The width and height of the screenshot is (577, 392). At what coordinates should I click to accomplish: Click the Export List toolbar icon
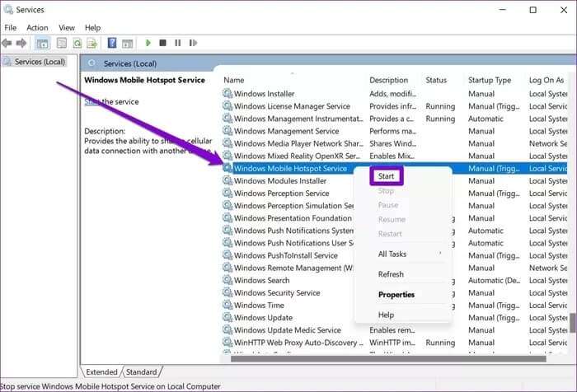[92, 43]
